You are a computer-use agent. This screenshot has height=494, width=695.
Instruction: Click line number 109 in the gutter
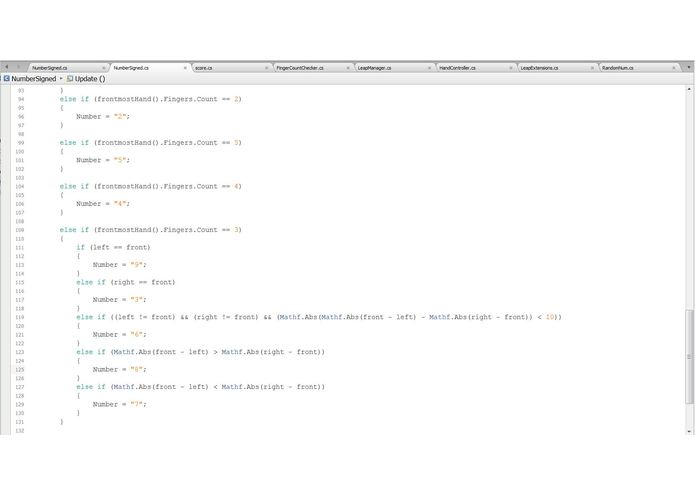20,230
